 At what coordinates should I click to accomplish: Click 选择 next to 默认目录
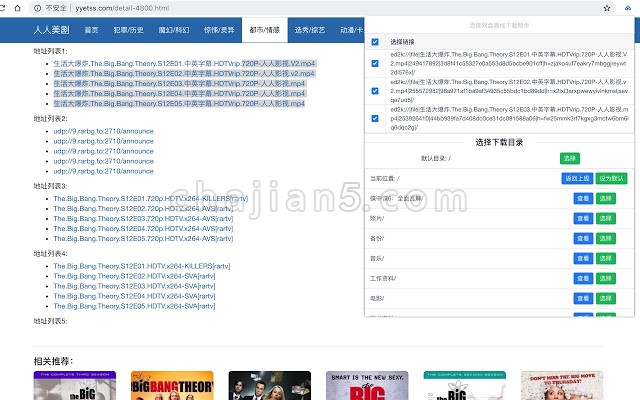click(x=570, y=158)
